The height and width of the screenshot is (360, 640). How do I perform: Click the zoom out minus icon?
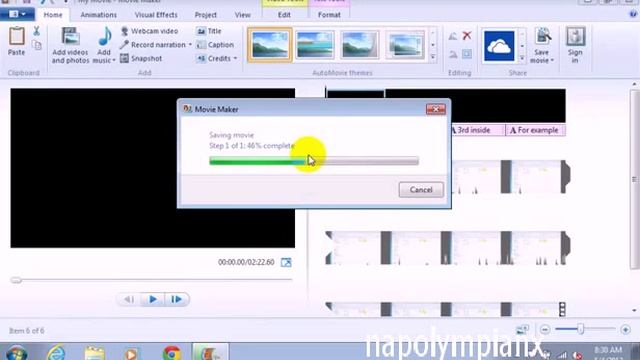[545, 329]
